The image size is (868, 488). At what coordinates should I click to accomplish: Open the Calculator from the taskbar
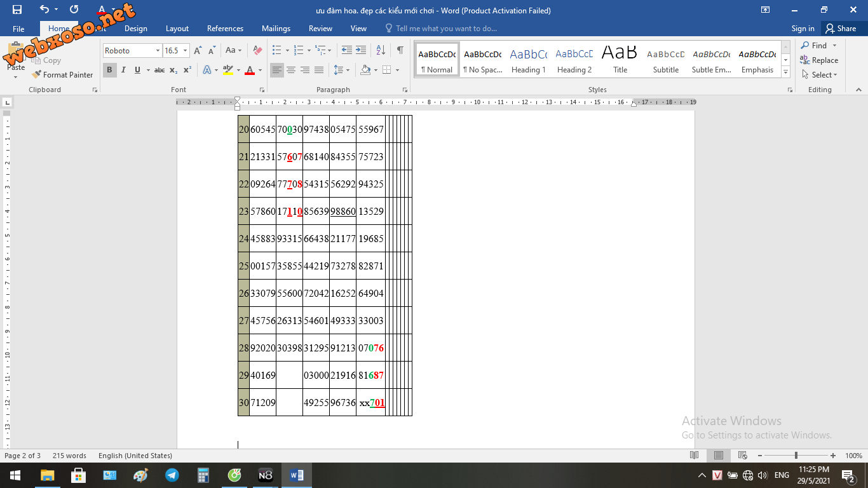pos(203,475)
